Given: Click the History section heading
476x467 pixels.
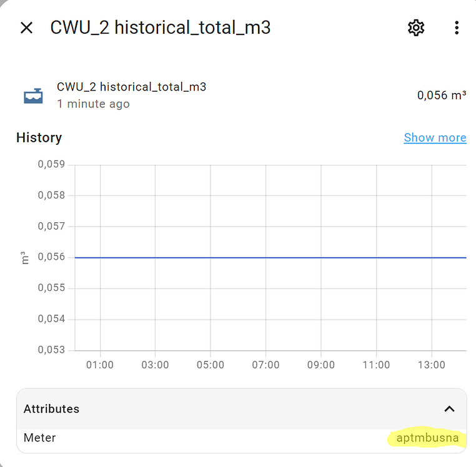Looking at the screenshot, I should pyautogui.click(x=39, y=138).
